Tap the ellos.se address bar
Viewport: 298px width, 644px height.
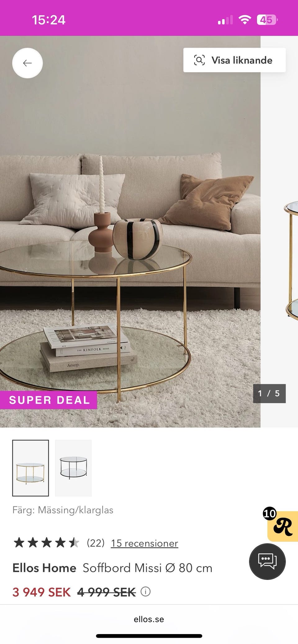149,619
